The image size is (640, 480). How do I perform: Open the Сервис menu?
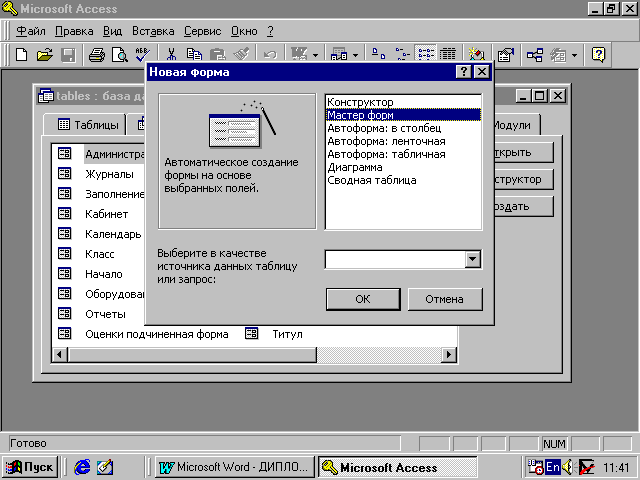202,31
